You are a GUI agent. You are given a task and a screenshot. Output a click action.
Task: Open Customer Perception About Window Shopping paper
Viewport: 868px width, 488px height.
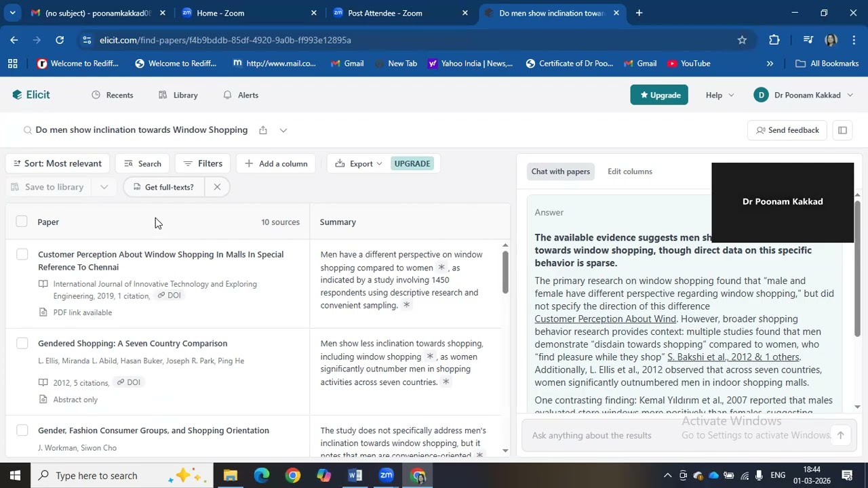point(161,261)
